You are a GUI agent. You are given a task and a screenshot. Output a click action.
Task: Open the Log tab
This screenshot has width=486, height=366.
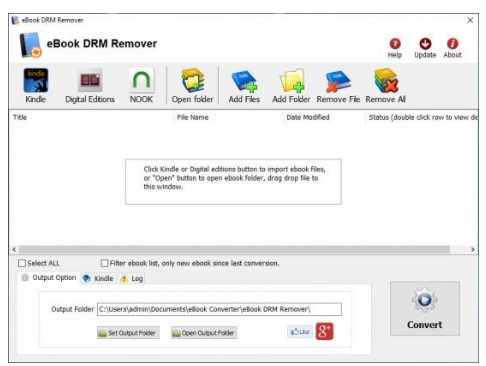coord(132,278)
